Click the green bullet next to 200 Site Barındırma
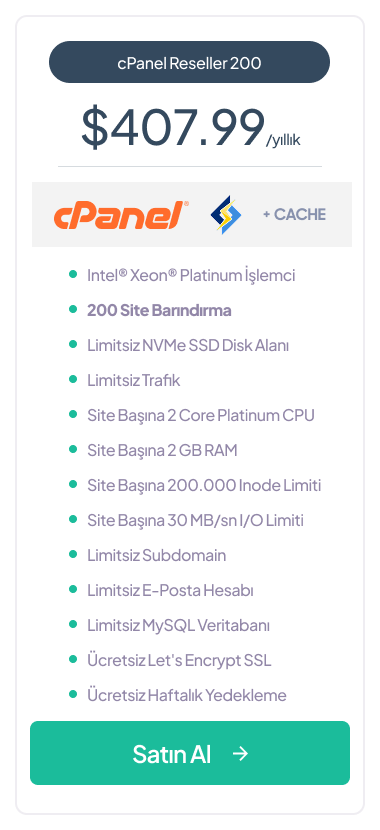Screen dimensions: 380x830 [73, 310]
